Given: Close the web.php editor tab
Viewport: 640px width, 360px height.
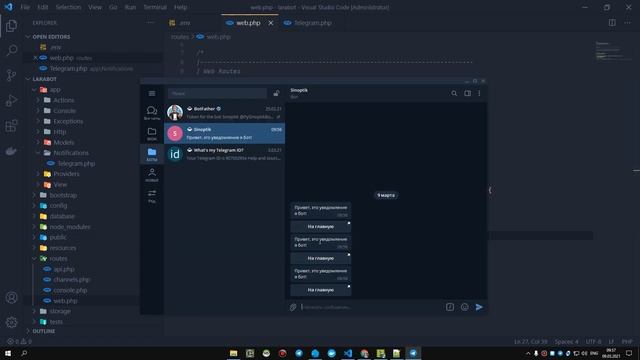Looking at the screenshot, I should (x=271, y=23).
